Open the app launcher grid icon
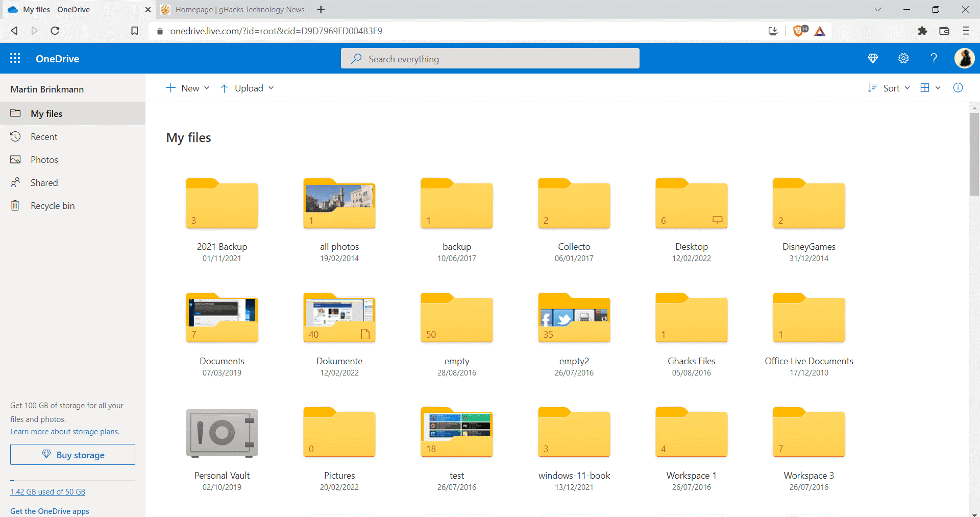This screenshot has width=980, height=517. point(15,58)
